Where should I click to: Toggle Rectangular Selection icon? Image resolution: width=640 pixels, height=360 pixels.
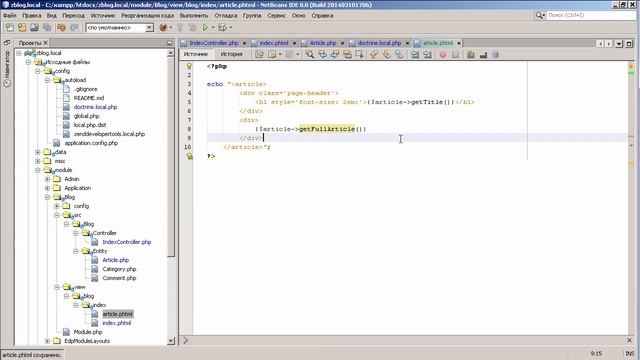(x=360, y=54)
